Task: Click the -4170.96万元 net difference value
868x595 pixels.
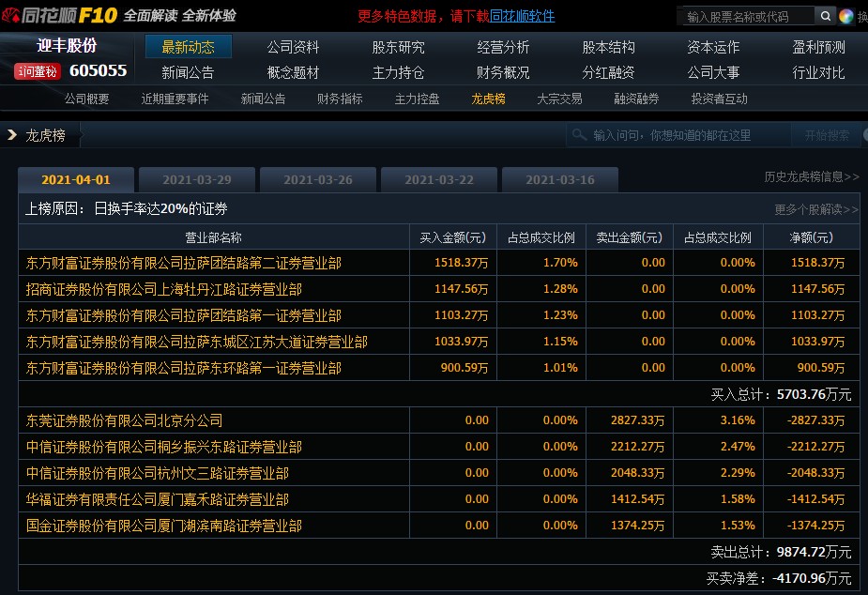Action: point(812,578)
